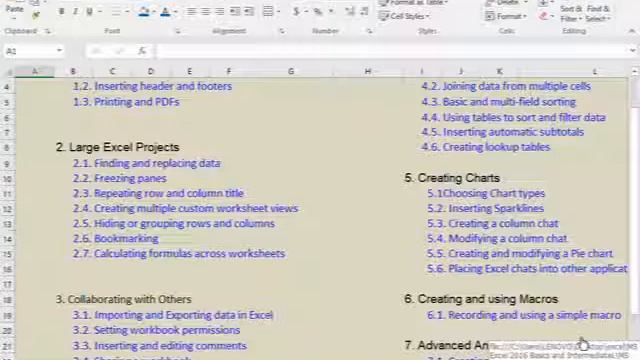Toggle Underline formatting in the Font group
Screen dimensions: 640x360
[x=89, y=11]
